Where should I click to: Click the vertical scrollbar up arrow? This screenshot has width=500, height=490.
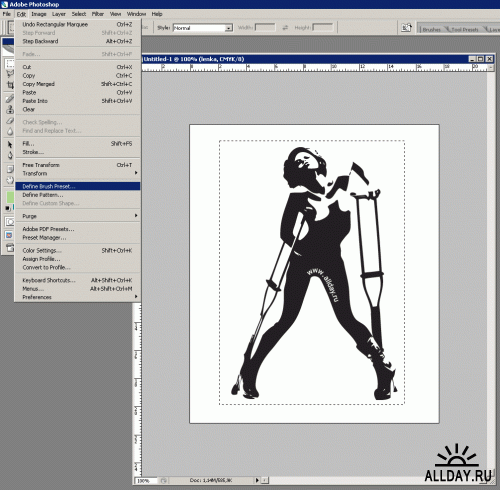[490, 68]
